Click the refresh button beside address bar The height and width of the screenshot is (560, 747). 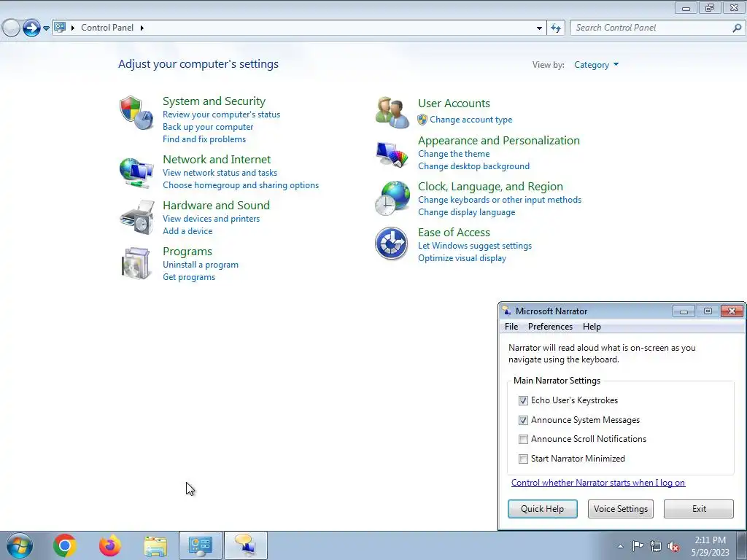coord(556,28)
